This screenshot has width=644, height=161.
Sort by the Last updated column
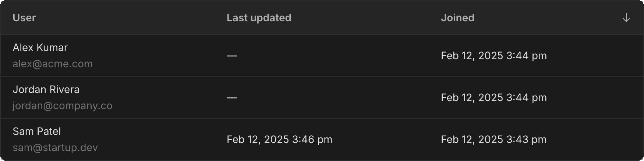[x=259, y=18]
